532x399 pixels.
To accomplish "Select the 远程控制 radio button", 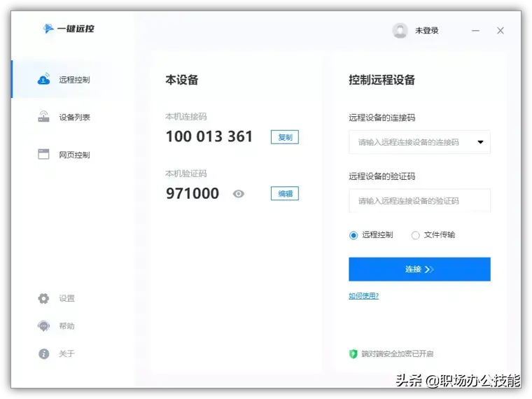I will (353, 235).
